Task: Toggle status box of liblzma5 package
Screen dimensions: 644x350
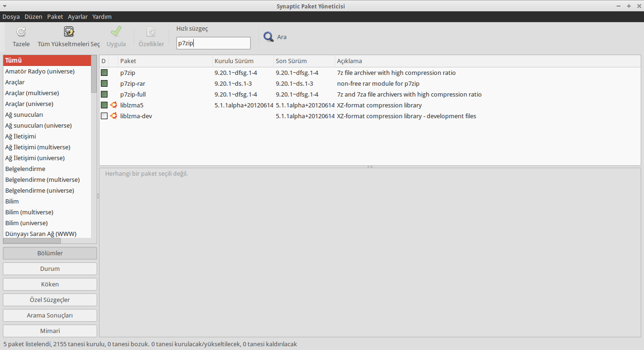Action: click(x=104, y=105)
